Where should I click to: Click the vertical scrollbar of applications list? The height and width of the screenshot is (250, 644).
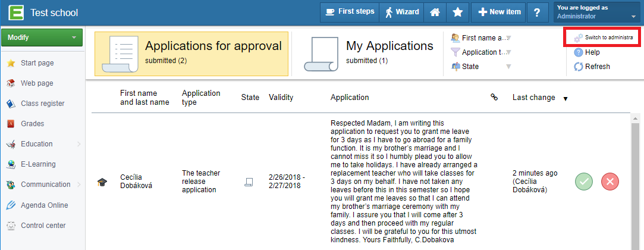pos(635,182)
